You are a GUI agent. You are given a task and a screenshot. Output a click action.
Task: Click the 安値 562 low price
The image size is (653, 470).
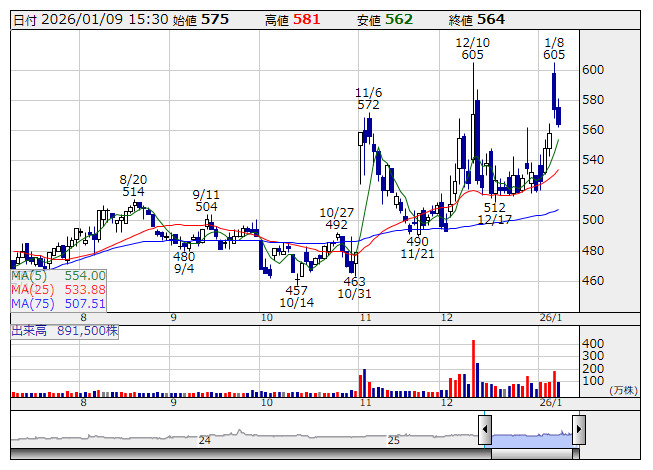385,20
